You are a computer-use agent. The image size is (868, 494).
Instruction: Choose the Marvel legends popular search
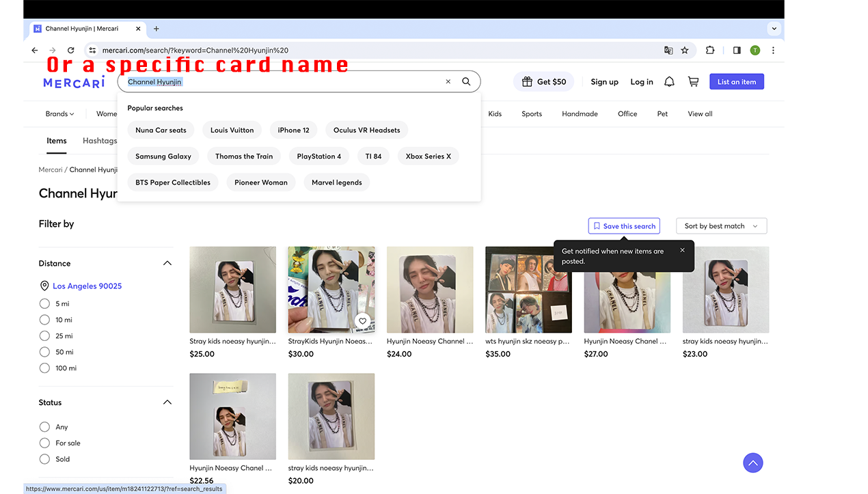(x=337, y=182)
